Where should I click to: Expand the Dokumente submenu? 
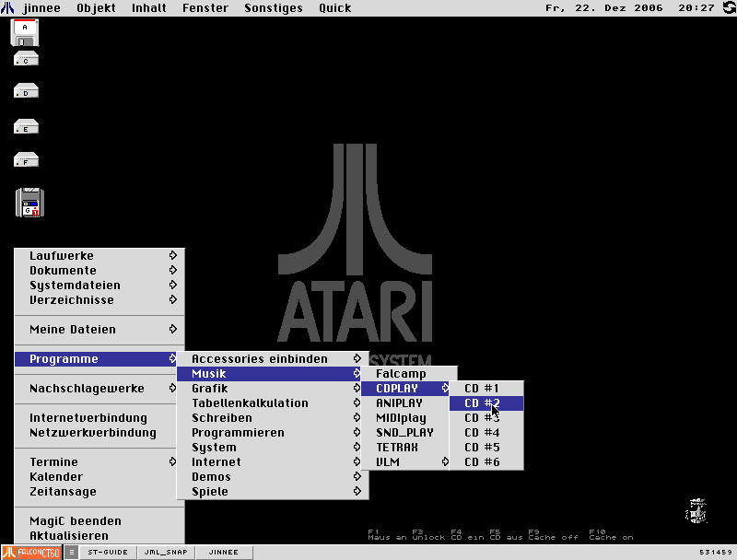coord(99,271)
